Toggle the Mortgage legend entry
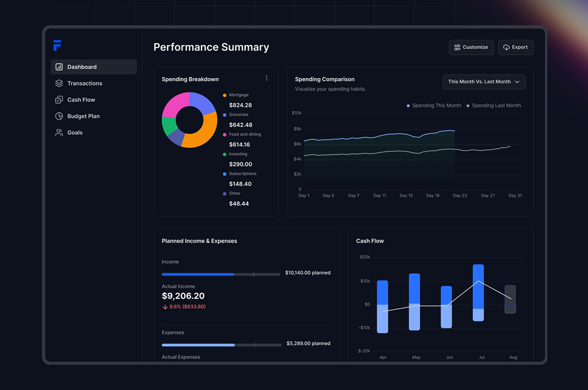The image size is (588, 390). coord(236,95)
